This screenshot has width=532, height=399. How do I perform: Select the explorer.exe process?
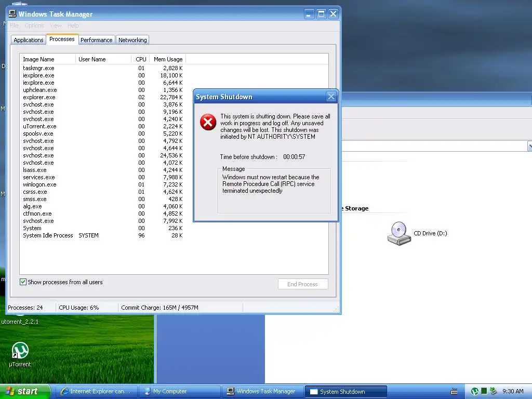(102, 97)
